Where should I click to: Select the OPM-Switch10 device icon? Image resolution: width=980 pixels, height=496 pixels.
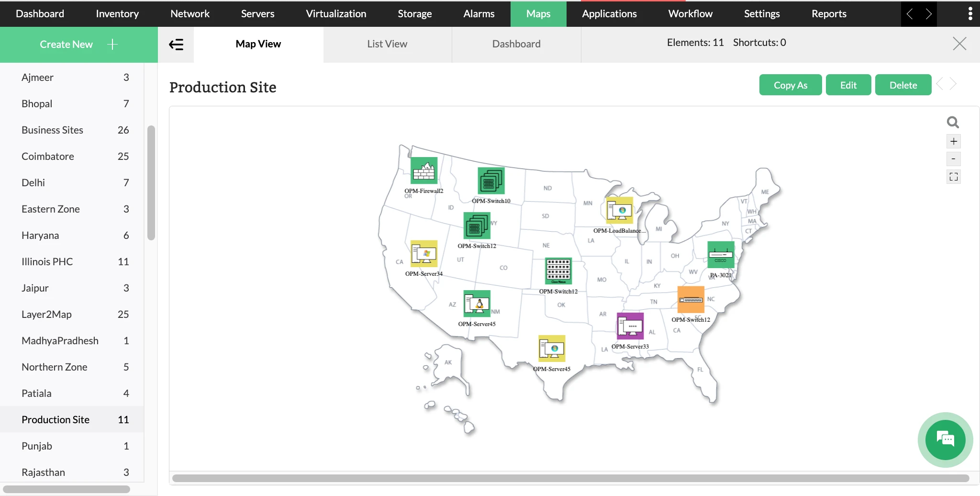(x=491, y=181)
